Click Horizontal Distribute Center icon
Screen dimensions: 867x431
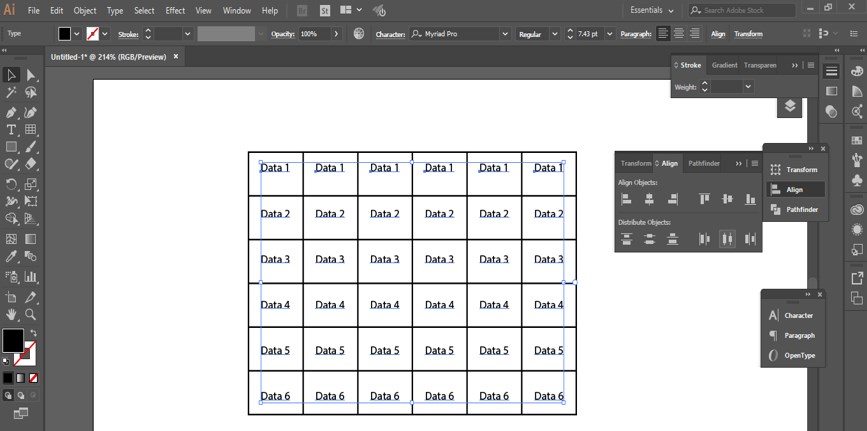click(x=727, y=239)
